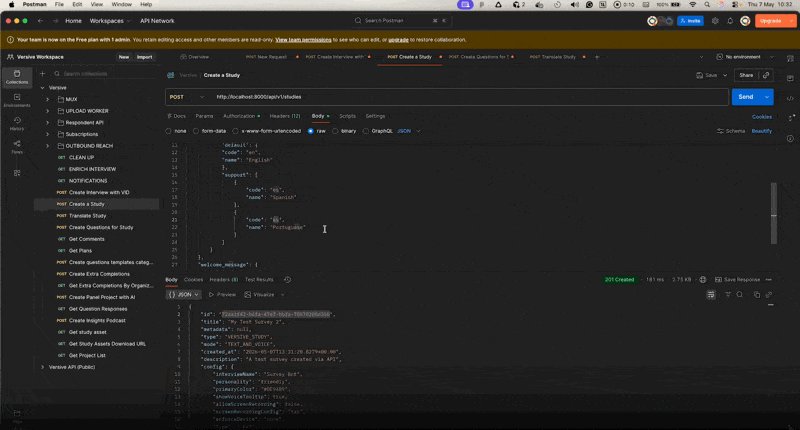
Task: Open the Collections sidebar panel
Action: pyautogui.click(x=17, y=77)
